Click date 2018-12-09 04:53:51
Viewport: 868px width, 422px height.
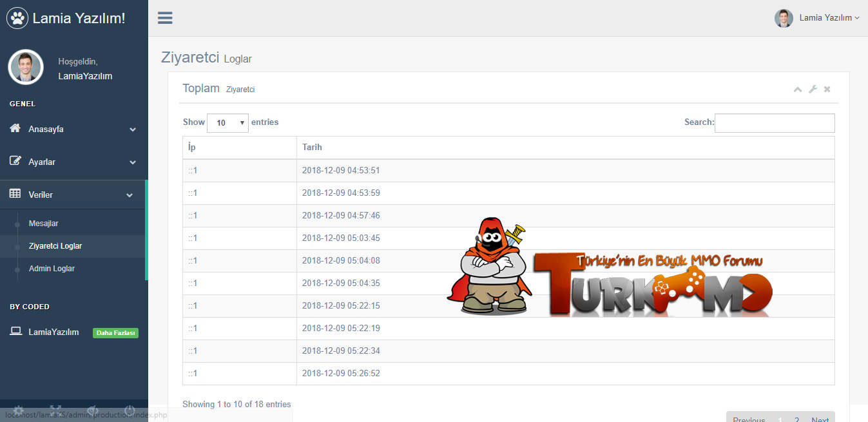tap(341, 171)
